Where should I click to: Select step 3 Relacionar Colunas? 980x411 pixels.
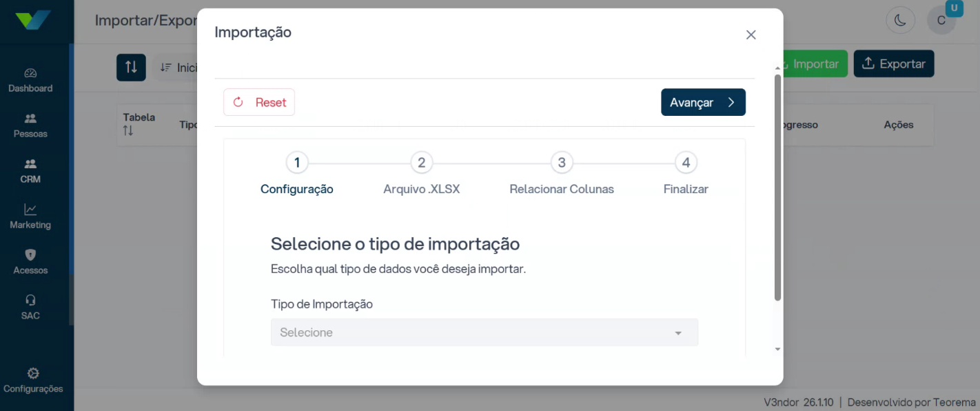(x=562, y=174)
